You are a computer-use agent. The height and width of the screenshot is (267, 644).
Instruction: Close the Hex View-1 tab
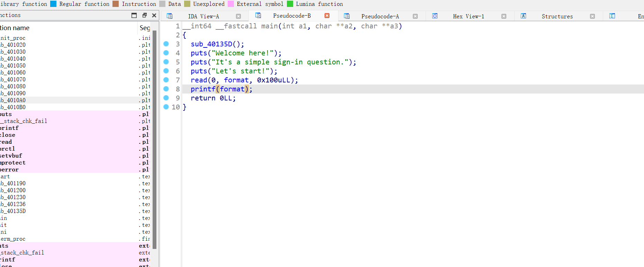[504, 16]
